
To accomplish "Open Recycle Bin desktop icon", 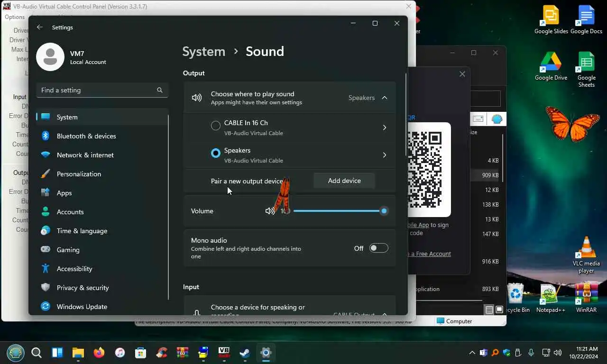I will [x=515, y=298].
